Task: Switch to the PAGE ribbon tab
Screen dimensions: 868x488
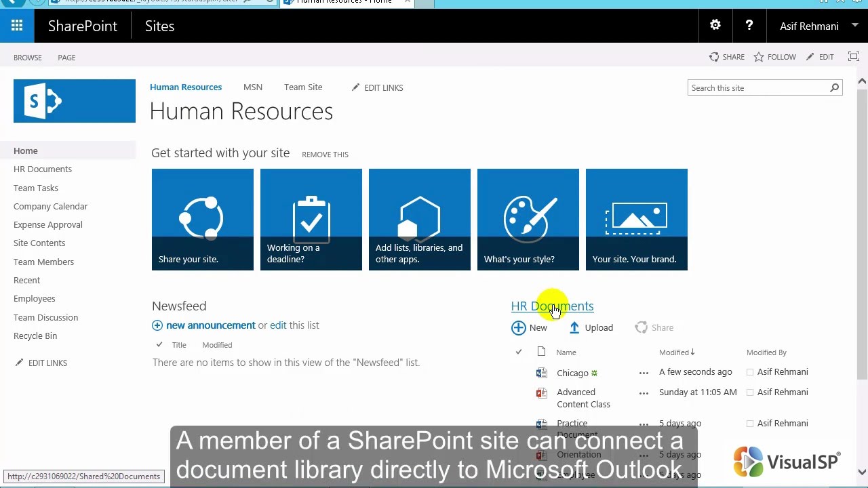Action: click(x=66, y=58)
